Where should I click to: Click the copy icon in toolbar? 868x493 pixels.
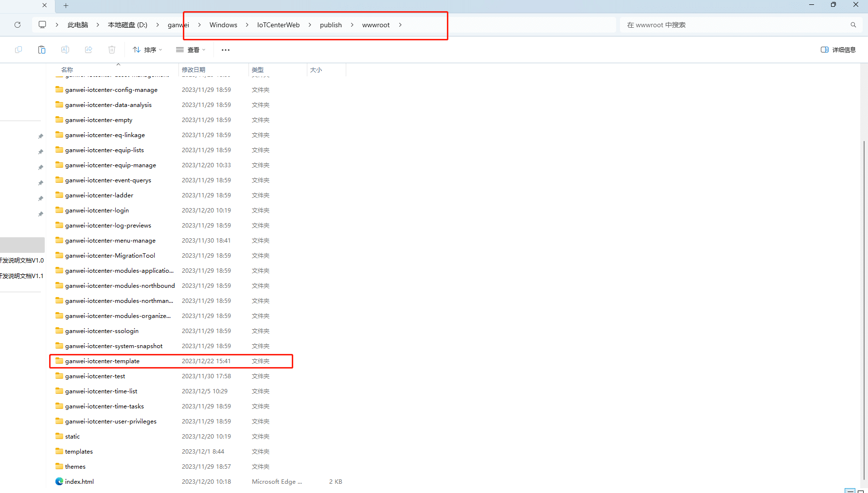click(18, 50)
